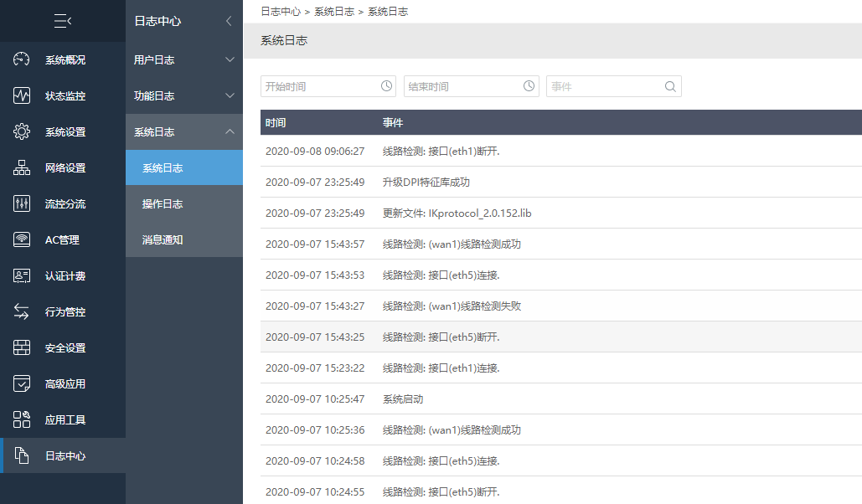Image resolution: width=862 pixels, height=504 pixels.
Task: Click the 功能日志 section label
Action: click(154, 95)
